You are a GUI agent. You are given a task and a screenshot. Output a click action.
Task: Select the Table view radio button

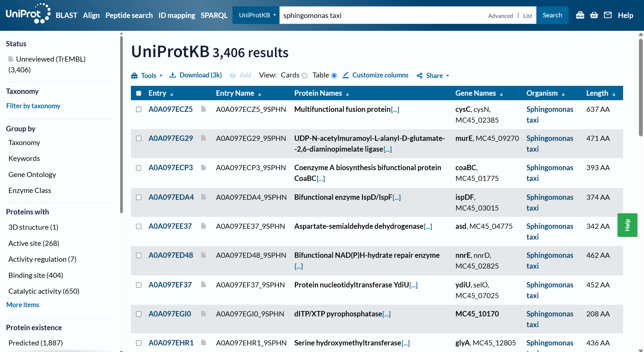334,76
